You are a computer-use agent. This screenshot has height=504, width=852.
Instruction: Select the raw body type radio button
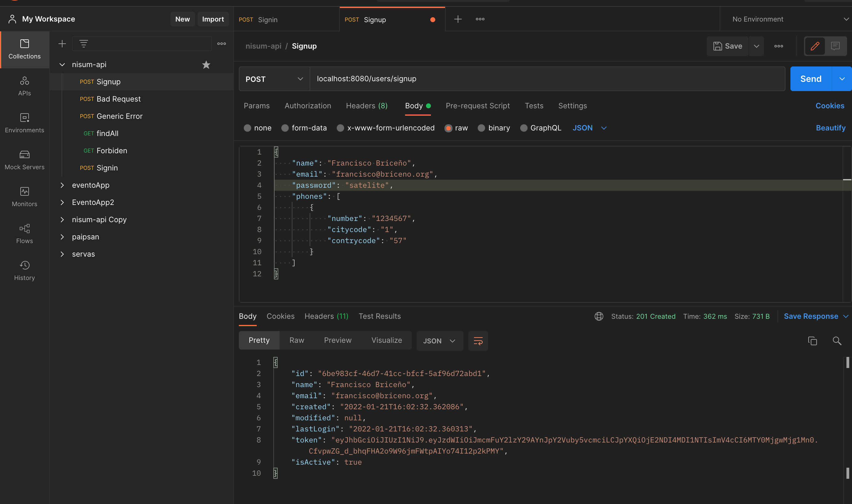tap(449, 128)
